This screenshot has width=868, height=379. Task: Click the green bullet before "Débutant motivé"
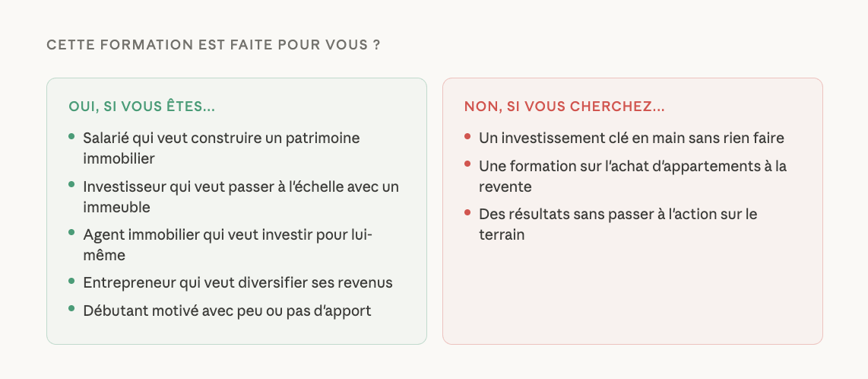(71, 309)
